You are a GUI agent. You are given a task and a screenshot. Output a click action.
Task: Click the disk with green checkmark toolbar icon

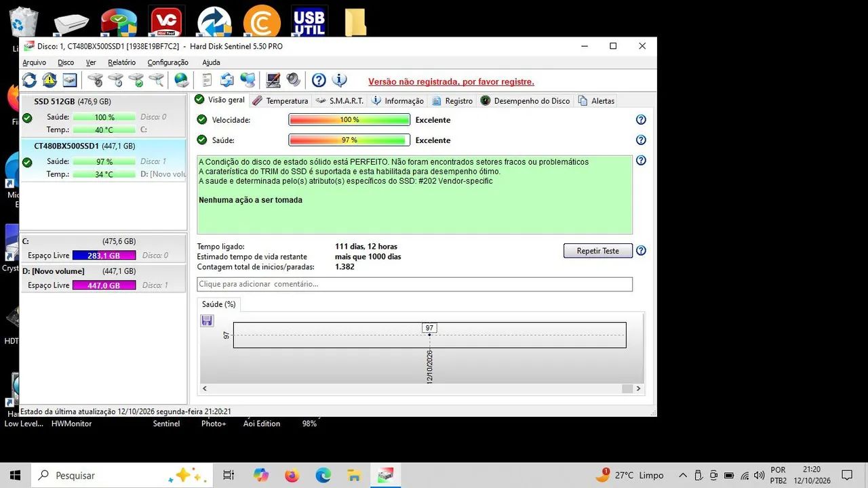[136, 80]
